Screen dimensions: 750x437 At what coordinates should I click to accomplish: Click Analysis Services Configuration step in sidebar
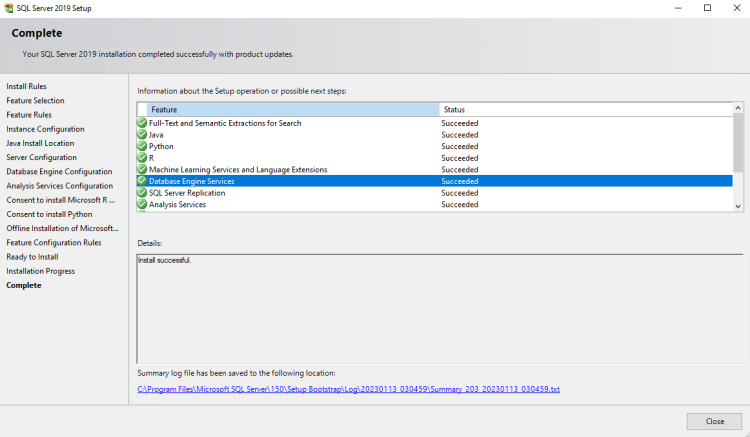click(60, 186)
